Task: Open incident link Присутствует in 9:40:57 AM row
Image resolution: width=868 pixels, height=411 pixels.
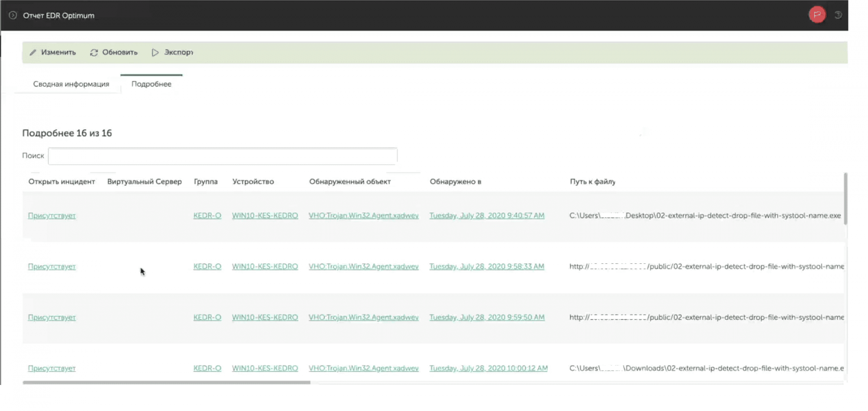Action: (52, 216)
